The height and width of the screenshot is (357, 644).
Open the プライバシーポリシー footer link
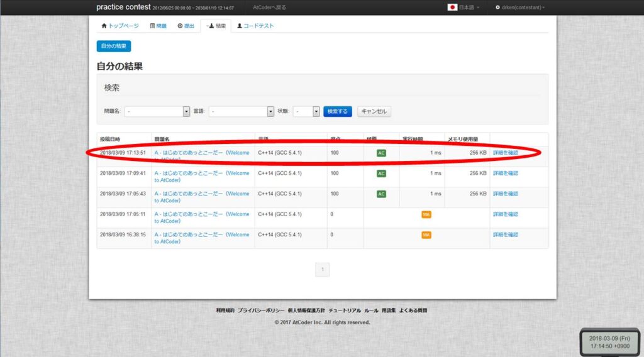261,310
